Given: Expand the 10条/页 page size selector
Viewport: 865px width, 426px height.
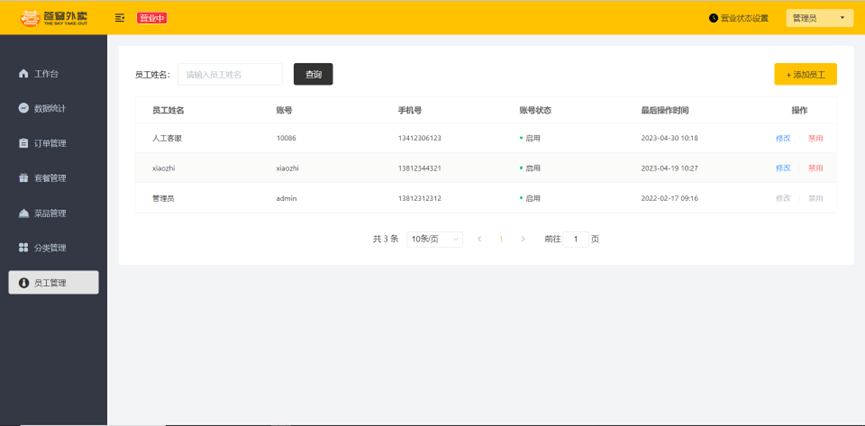Looking at the screenshot, I should coord(434,239).
